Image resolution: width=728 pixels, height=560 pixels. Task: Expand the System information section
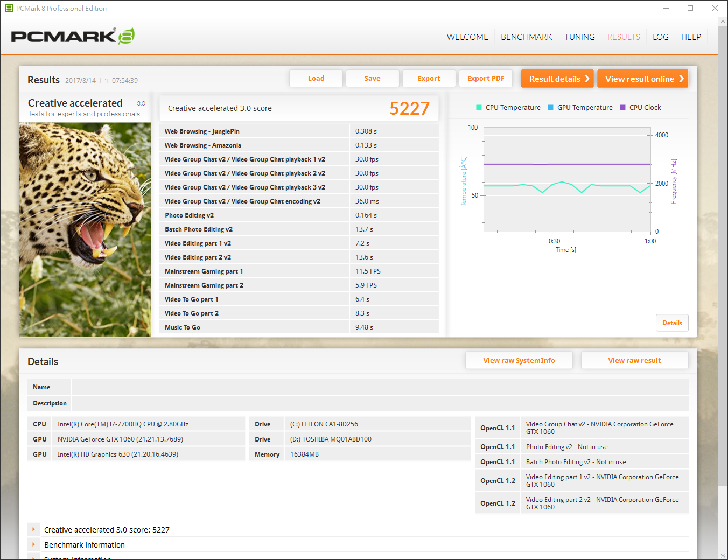pos(33,557)
